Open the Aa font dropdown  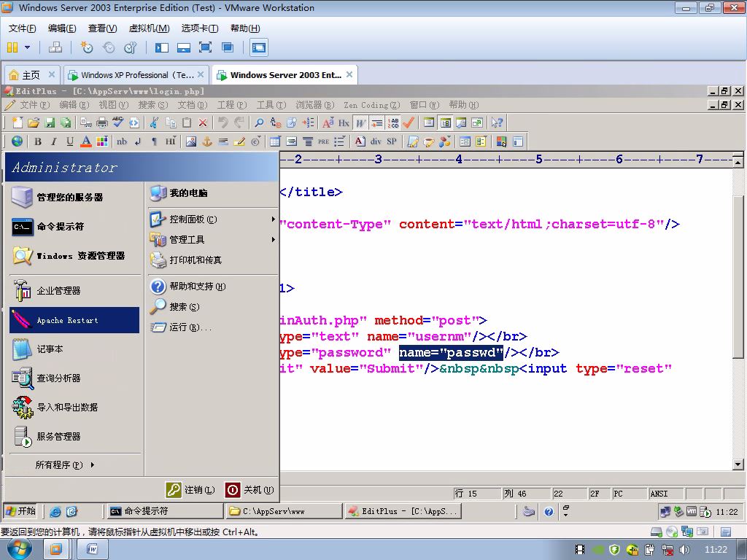tap(328, 122)
